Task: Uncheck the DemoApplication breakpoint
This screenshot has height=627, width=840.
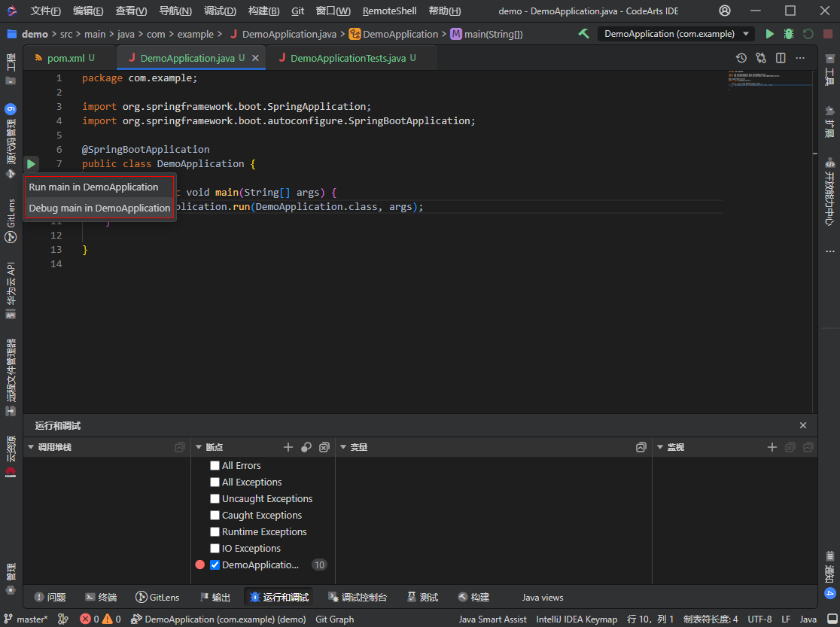Action: coord(215,565)
